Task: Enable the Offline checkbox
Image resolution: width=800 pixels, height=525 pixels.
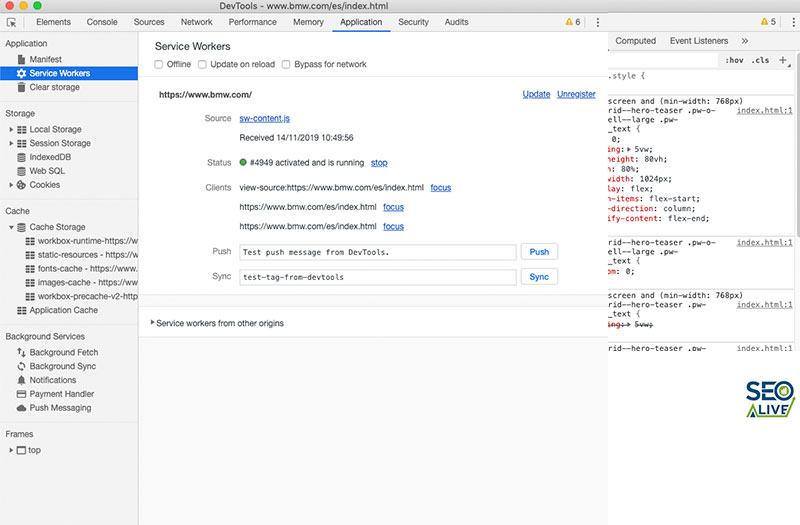Action: click(159, 65)
